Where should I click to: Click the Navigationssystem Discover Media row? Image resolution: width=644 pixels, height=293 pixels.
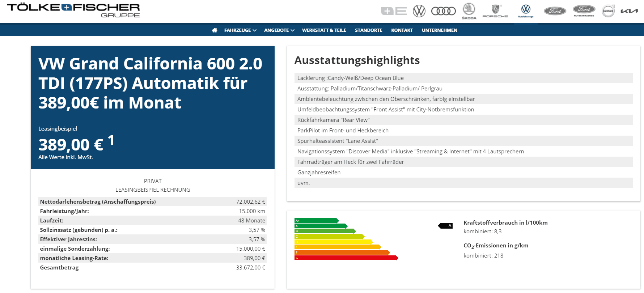coord(463,152)
